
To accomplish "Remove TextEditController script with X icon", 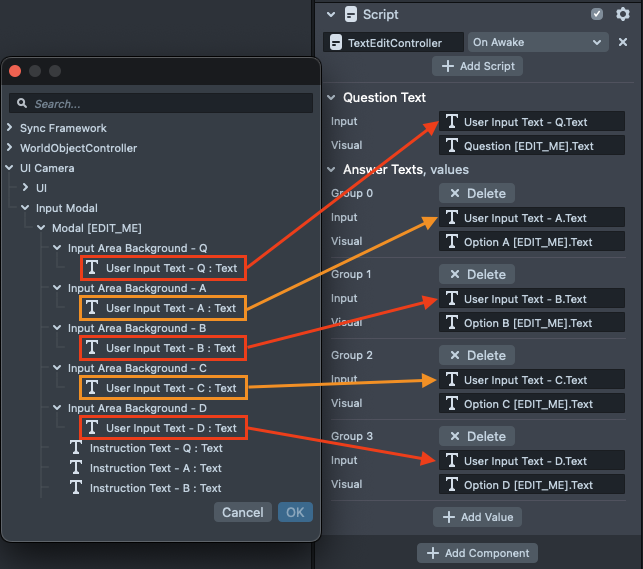I will [x=622, y=42].
